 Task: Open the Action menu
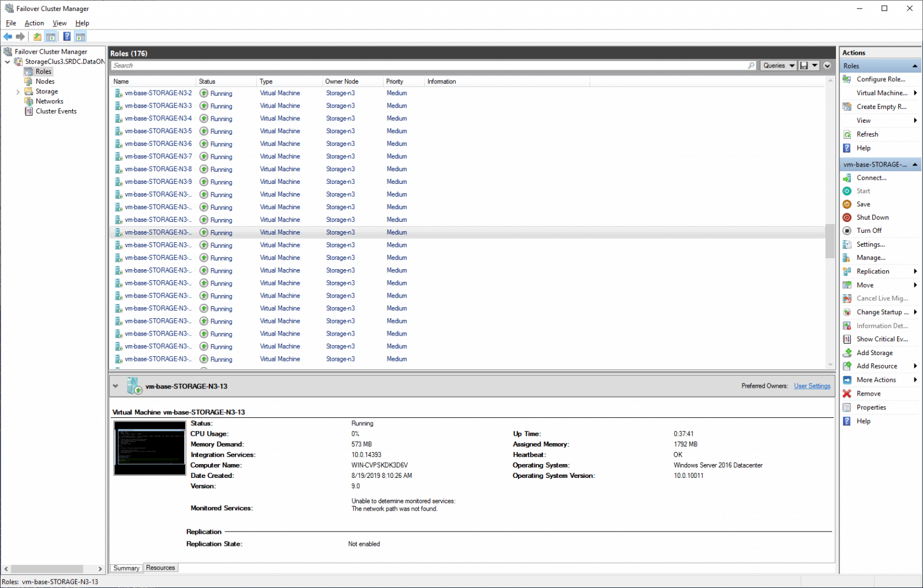(x=34, y=23)
